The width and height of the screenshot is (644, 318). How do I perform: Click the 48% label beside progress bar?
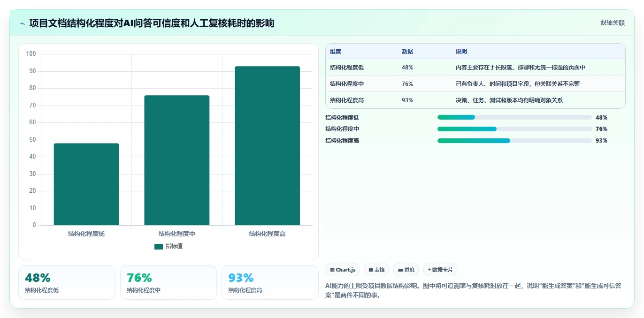tap(601, 118)
